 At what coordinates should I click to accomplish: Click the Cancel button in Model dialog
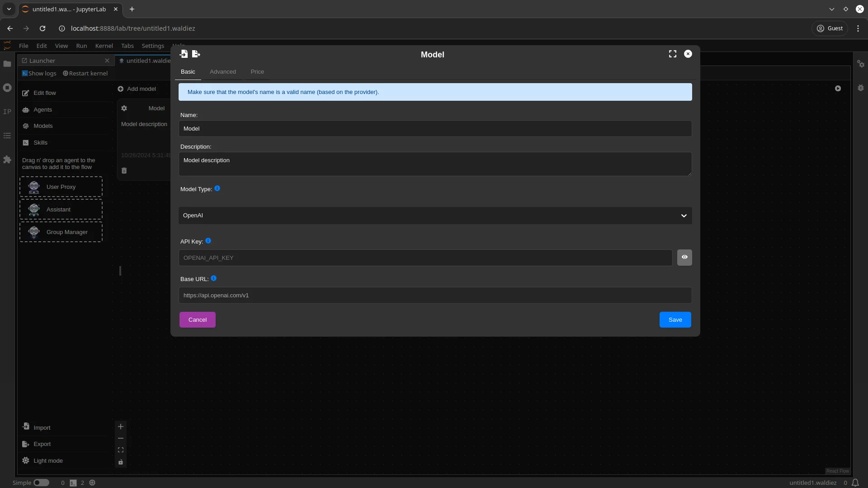[197, 319]
